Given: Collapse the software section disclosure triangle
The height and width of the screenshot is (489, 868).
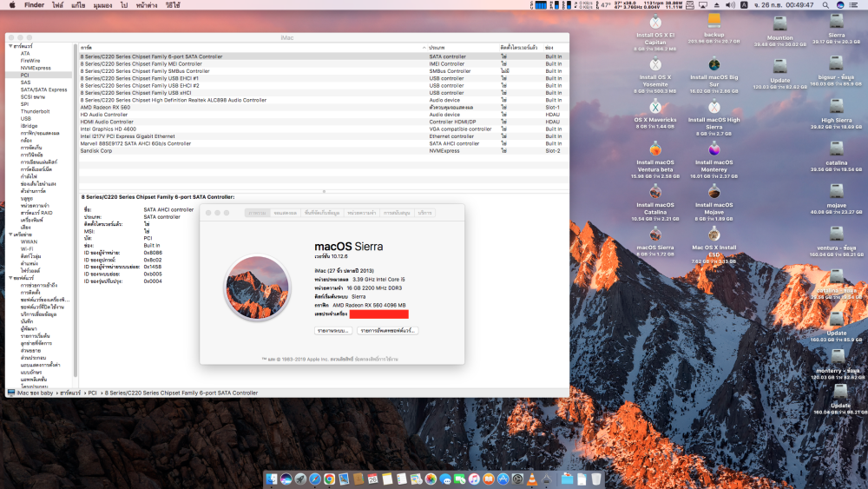Looking at the screenshot, I should (10, 278).
